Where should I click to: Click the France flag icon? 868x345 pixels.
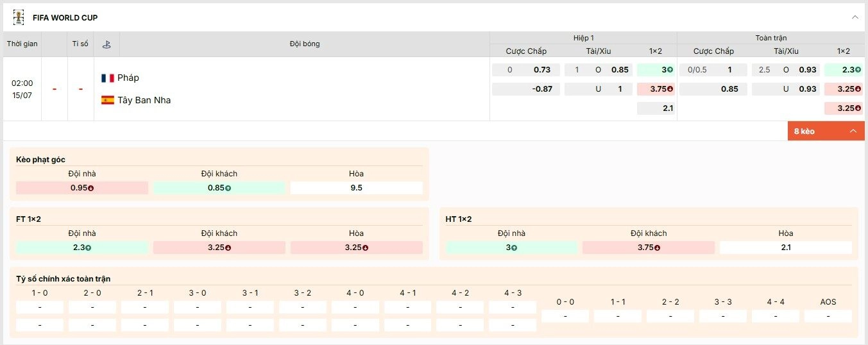[108, 78]
